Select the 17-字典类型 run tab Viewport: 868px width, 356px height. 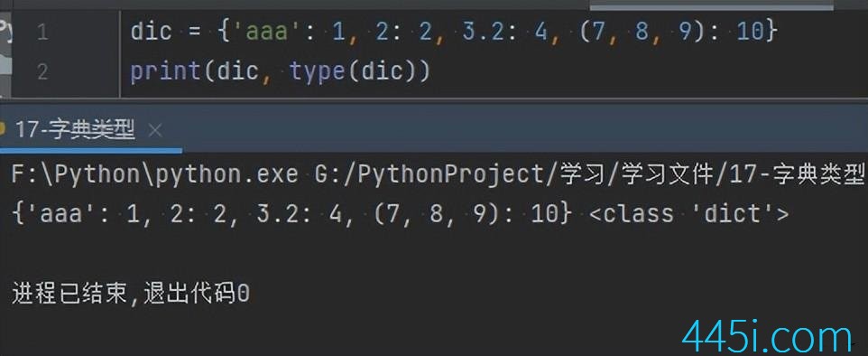pyautogui.click(x=75, y=131)
